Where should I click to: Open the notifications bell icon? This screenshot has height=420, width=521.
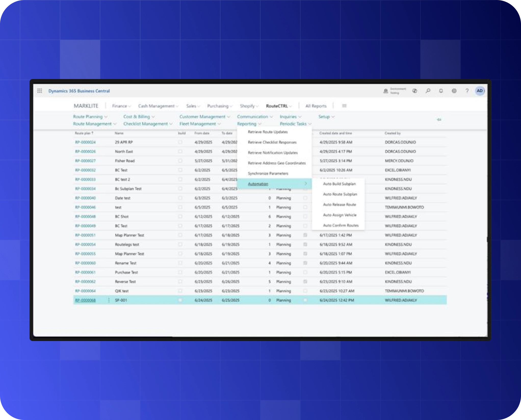[441, 91]
